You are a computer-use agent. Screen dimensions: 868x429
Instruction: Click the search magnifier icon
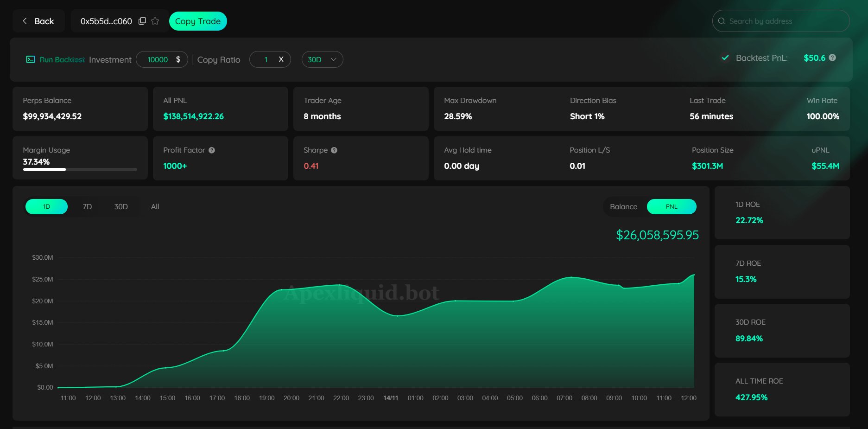(x=722, y=21)
